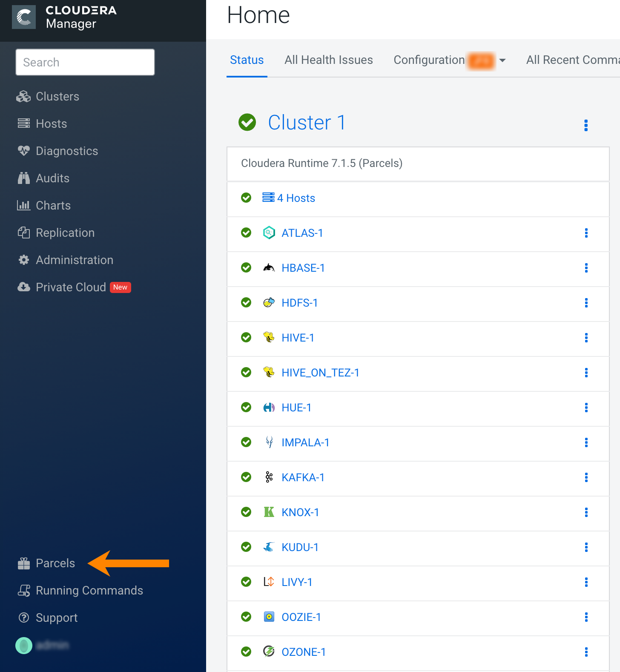Switch to the All Health Issues tab
This screenshot has height=672, width=620.
[329, 60]
